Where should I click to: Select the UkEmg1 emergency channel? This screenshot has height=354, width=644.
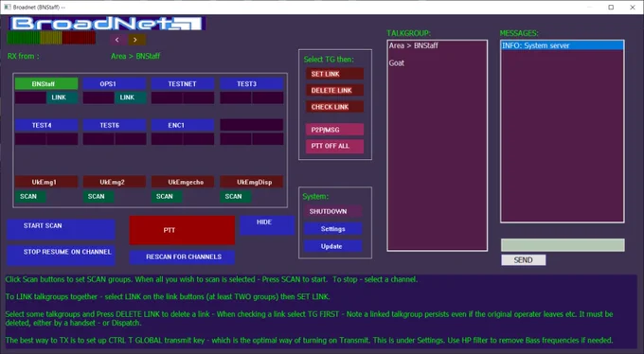pyautogui.click(x=46, y=182)
